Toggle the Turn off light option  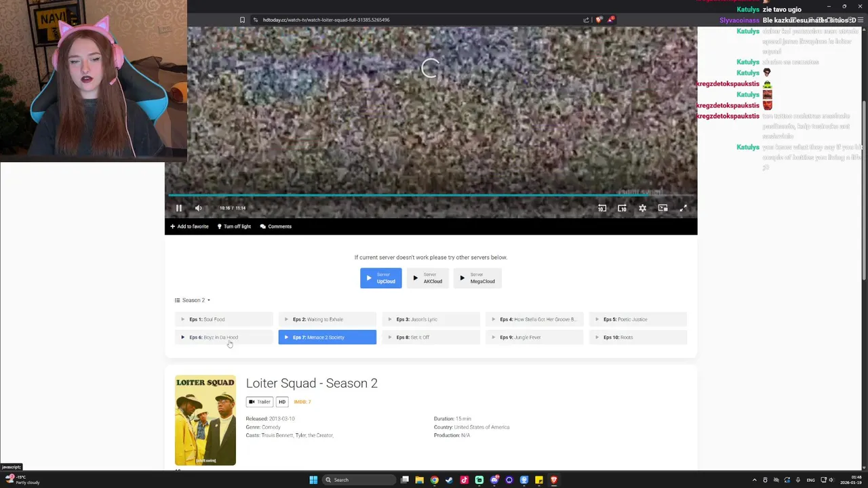234,226
